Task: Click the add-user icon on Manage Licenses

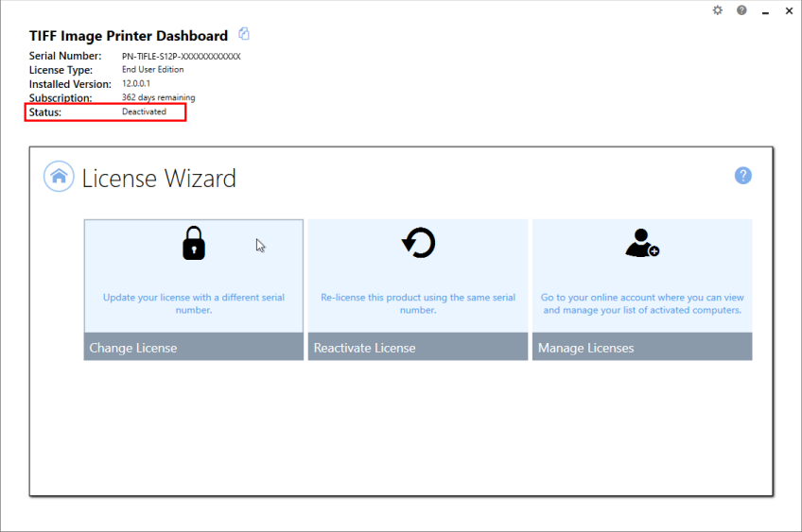Action: pyautogui.click(x=642, y=243)
